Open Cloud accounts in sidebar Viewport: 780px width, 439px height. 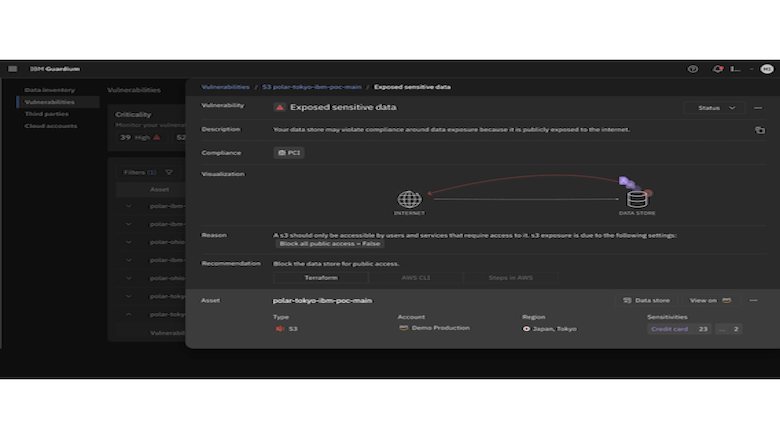coord(51,126)
